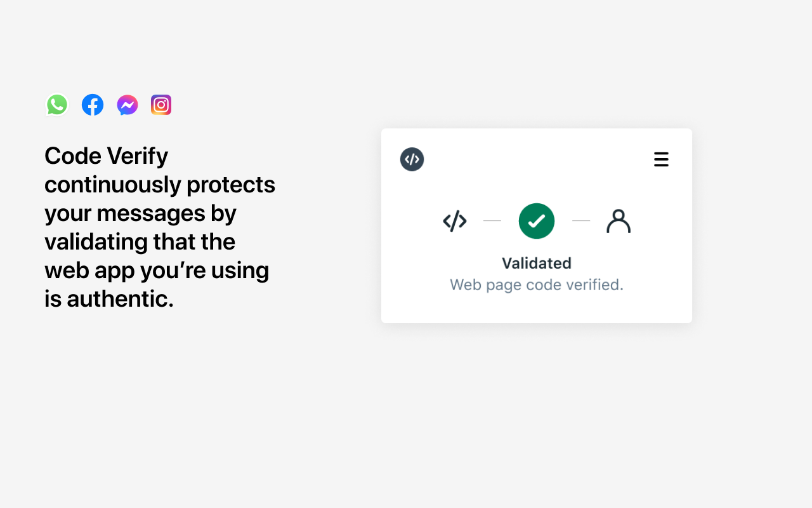Image resolution: width=812 pixels, height=508 pixels.
Task: Click the "Web page code verified." text
Action: click(x=537, y=284)
